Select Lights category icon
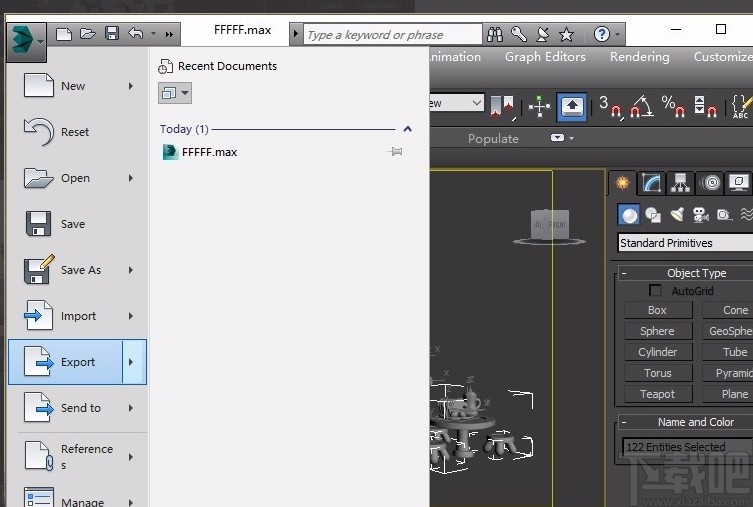753x507 pixels. point(677,215)
